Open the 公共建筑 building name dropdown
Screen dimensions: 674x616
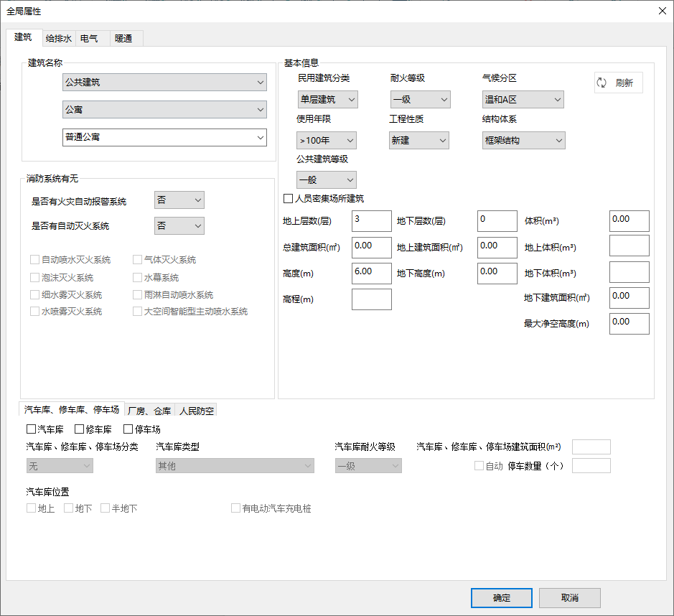pyautogui.click(x=164, y=83)
